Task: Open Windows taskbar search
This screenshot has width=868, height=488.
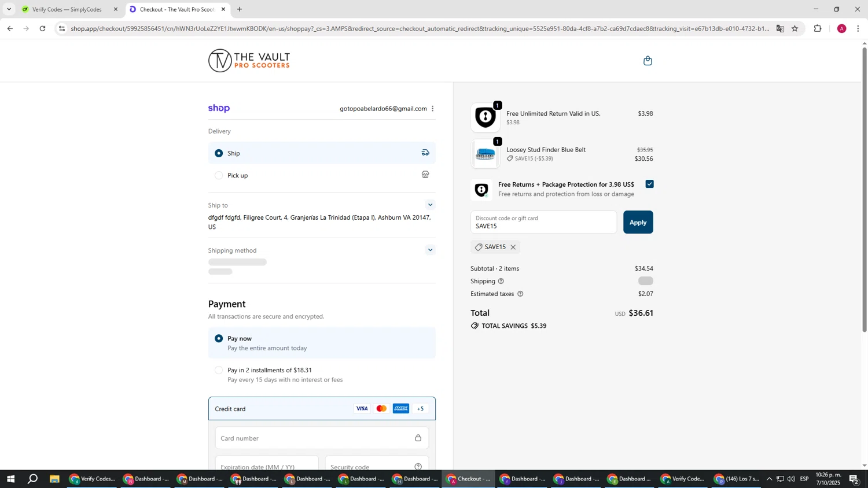Action: (33, 479)
